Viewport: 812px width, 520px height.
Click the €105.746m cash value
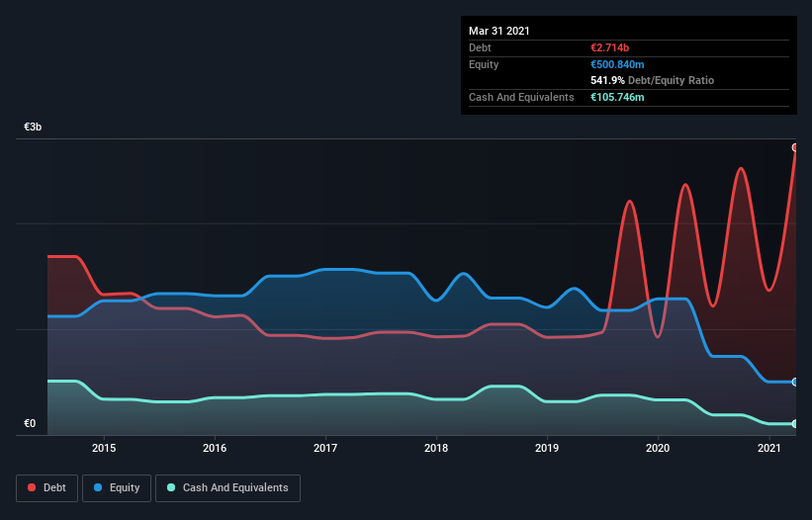(617, 97)
